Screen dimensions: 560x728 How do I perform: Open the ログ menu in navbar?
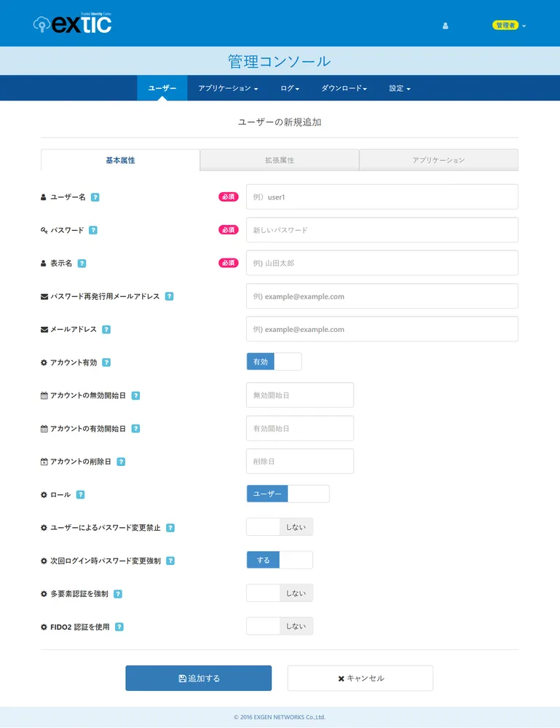290,88
